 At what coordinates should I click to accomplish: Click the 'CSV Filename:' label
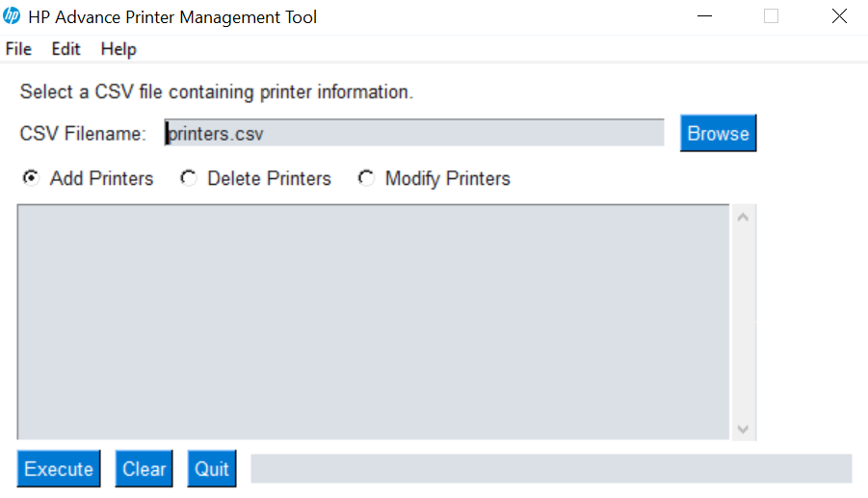coord(83,133)
